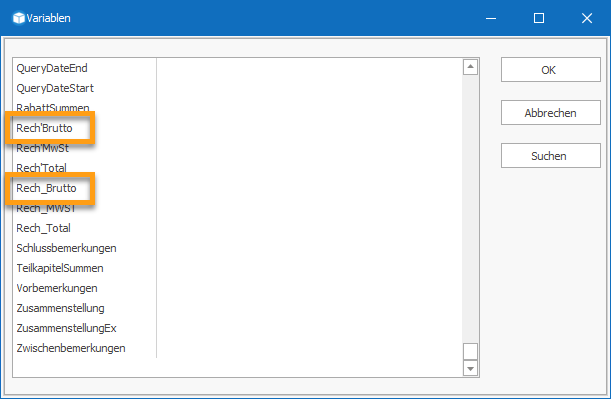Select Zusammenstellung in the list
The height and width of the screenshot is (399, 611).
pos(60,308)
